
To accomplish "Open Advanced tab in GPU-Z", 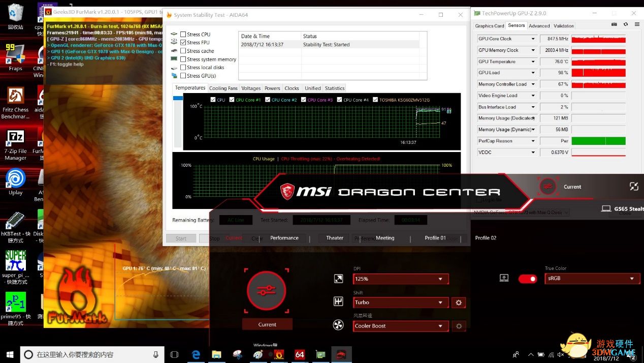I will coord(539,25).
